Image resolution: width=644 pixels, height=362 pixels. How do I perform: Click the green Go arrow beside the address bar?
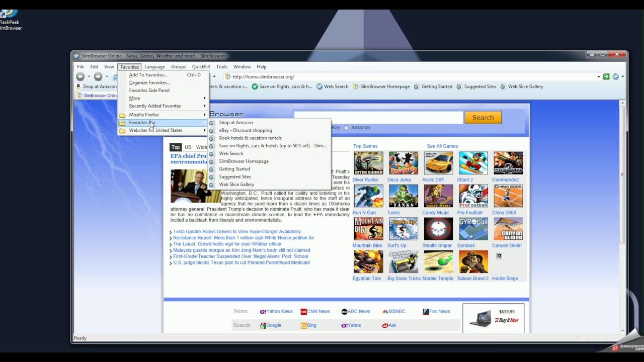(x=606, y=76)
